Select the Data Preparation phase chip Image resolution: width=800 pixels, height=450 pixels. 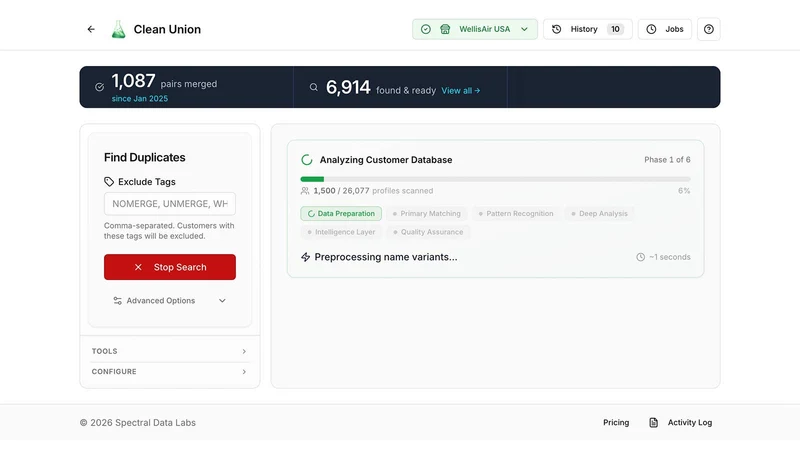pyautogui.click(x=341, y=213)
